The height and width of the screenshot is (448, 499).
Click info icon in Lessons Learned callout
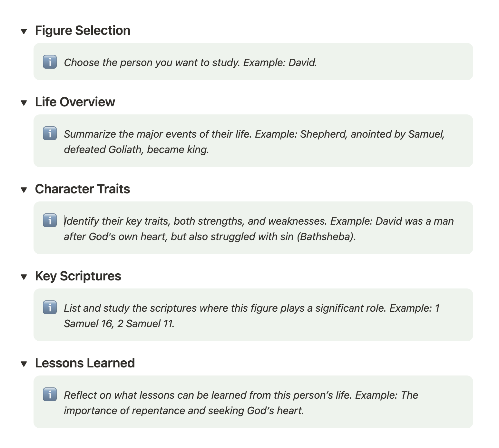coord(50,394)
